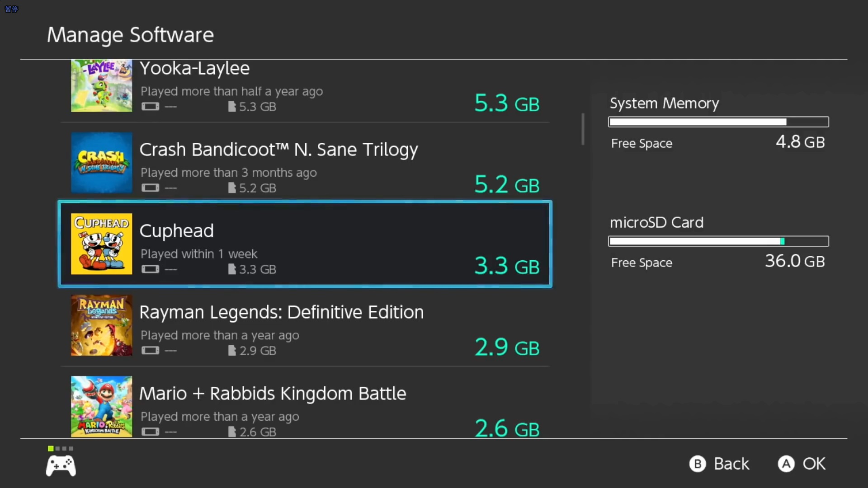Click the A button icon for OK
This screenshot has height=488, width=868.
point(786,464)
